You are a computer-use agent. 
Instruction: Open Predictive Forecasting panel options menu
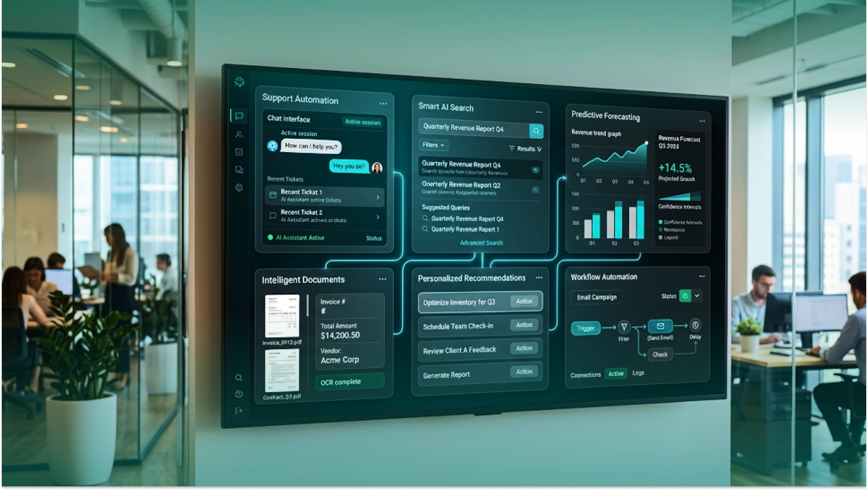pos(702,121)
